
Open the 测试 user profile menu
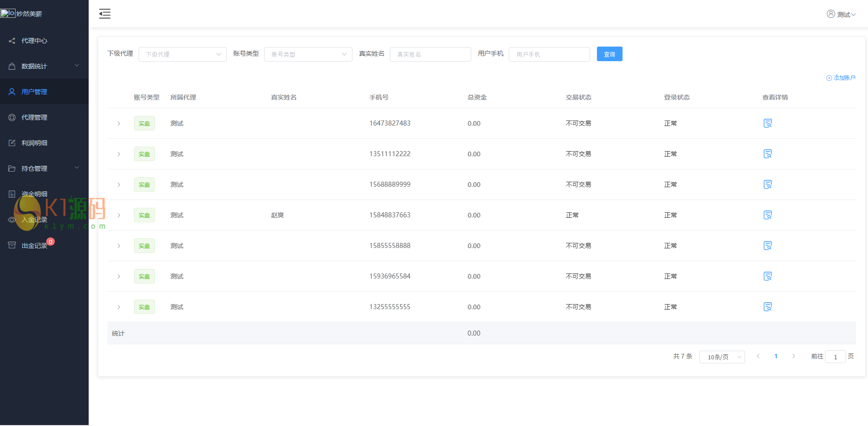841,15
